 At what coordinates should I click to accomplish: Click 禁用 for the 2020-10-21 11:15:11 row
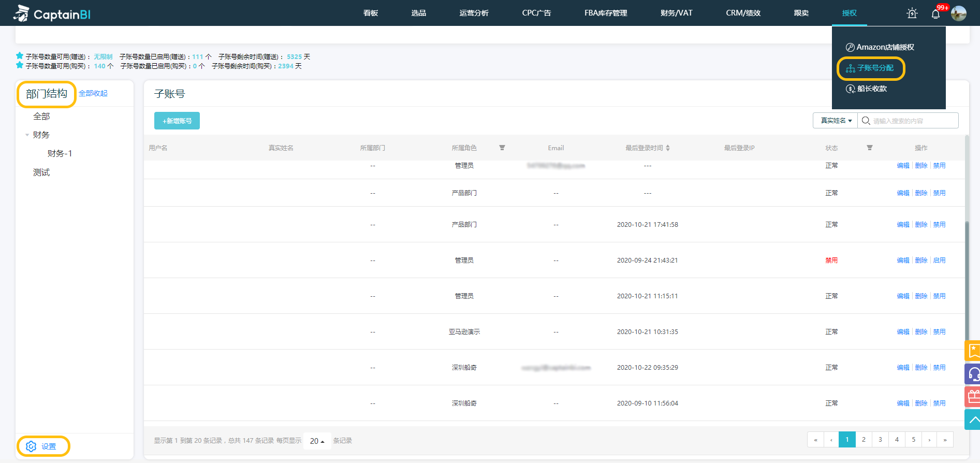[939, 296]
